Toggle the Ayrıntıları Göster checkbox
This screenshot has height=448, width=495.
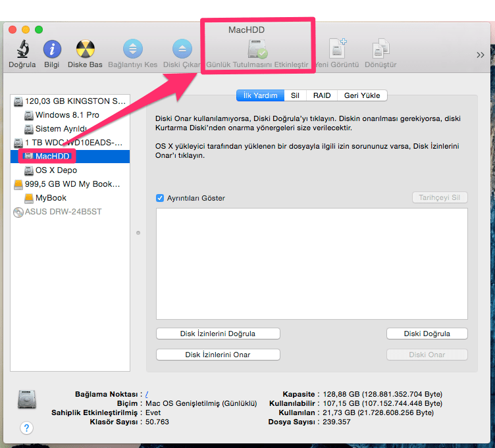click(x=160, y=198)
